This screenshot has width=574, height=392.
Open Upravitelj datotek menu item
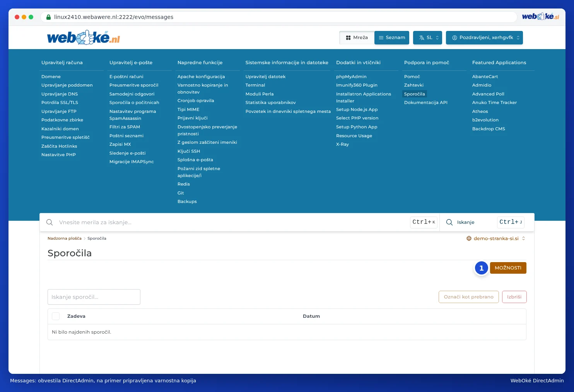(x=265, y=77)
